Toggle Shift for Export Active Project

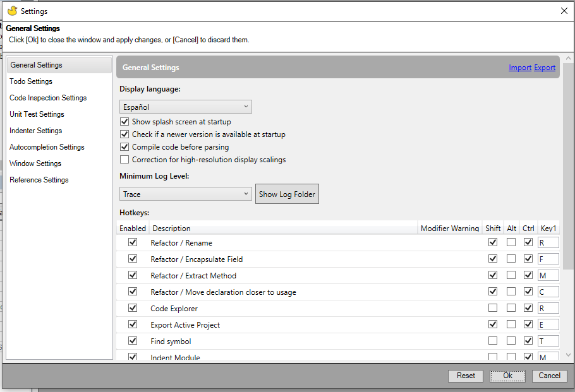493,324
